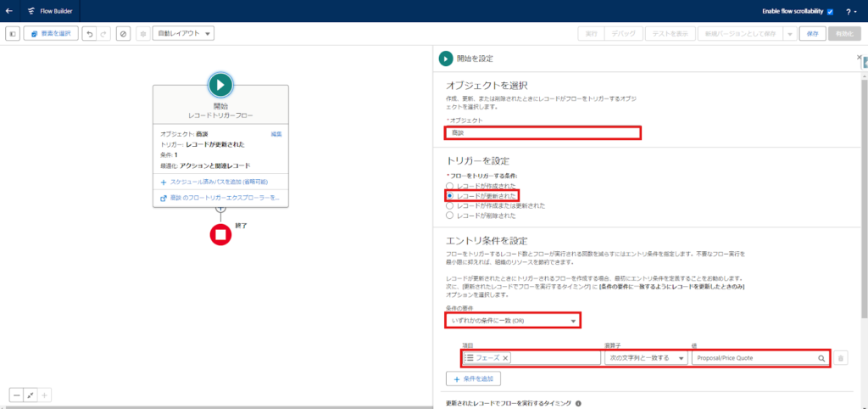Image resolution: width=868 pixels, height=409 pixels.
Task: Click the オブジェクト input field
Action: [x=542, y=132]
